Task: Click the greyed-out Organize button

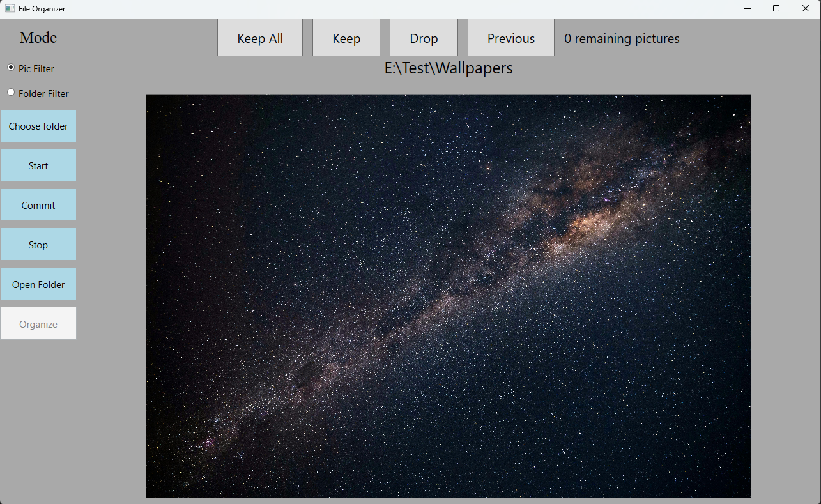Action: coord(38,324)
